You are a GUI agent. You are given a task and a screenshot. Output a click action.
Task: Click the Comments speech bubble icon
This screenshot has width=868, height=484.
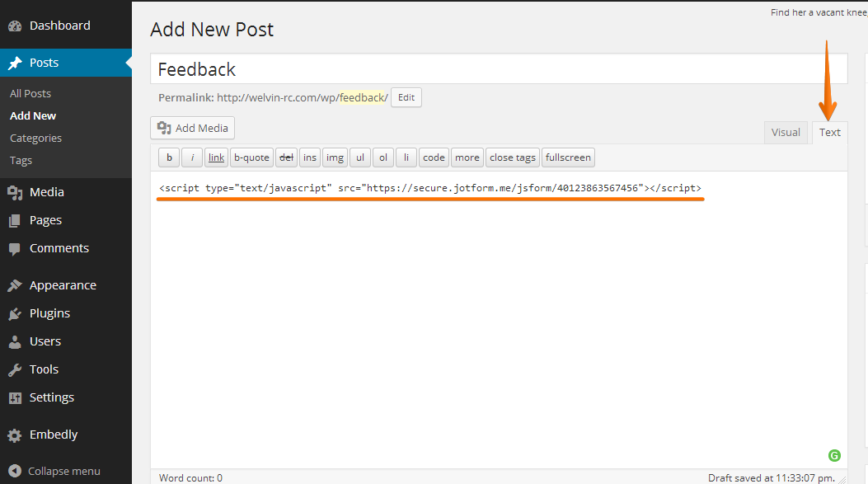click(x=15, y=248)
